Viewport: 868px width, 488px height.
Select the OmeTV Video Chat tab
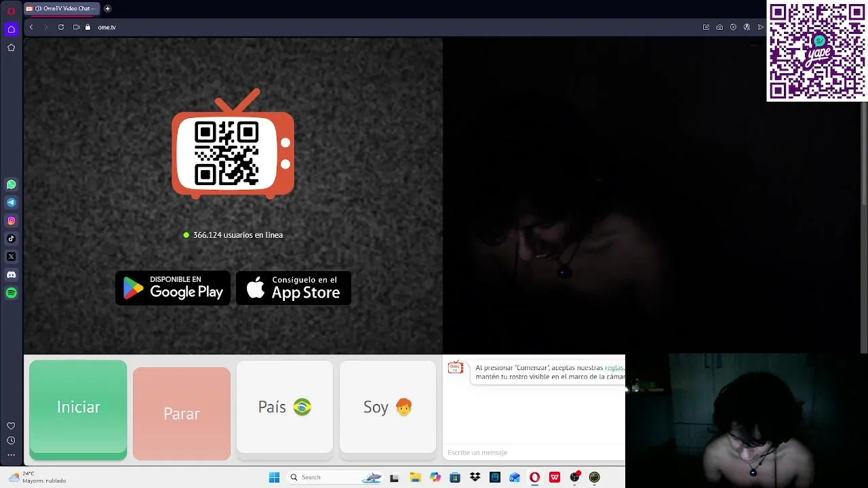click(x=62, y=9)
